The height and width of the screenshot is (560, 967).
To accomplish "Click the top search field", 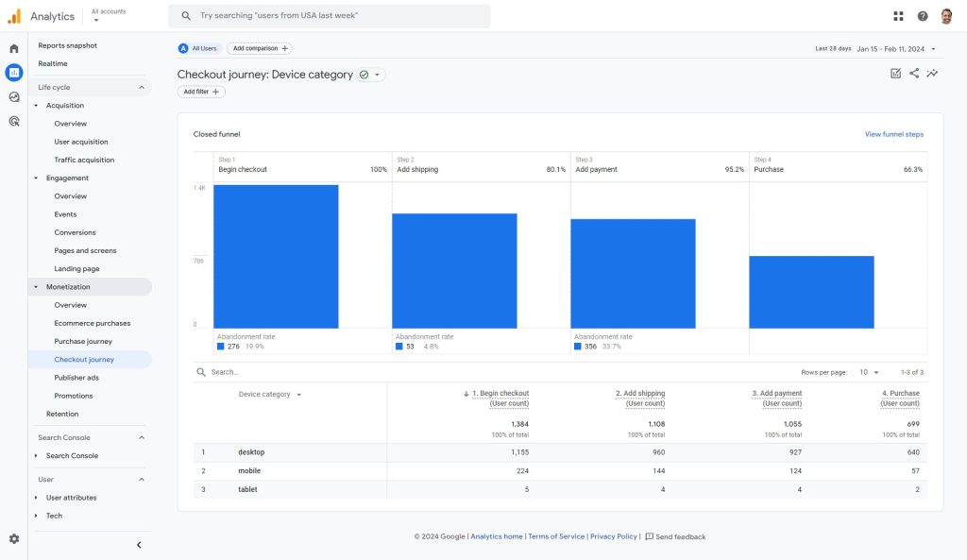I will tap(330, 15).
